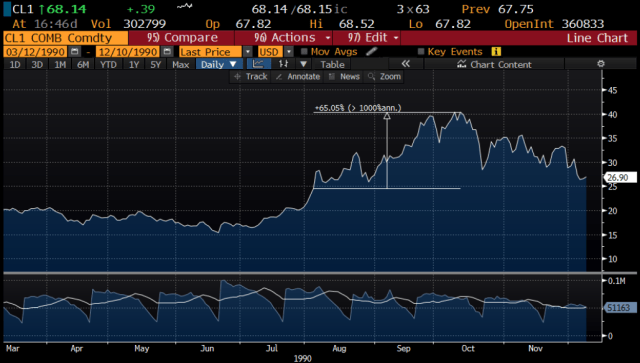Click the 26.90 last price axis label
This screenshot has width=640, height=363.
(619, 177)
